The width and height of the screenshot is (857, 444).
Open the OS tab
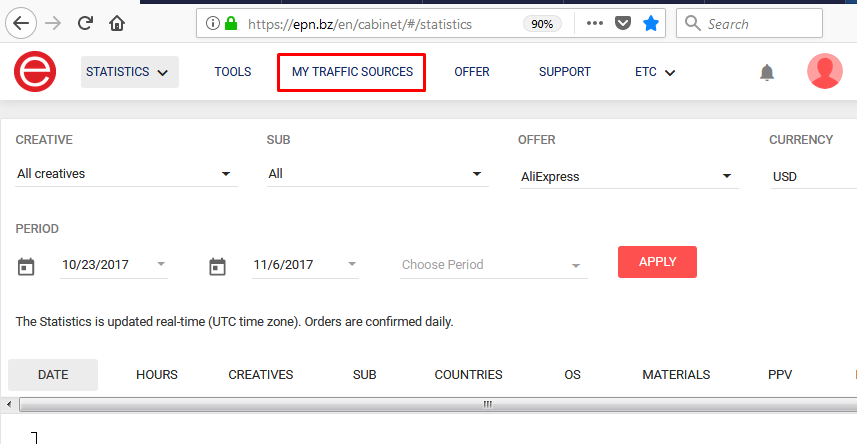(572, 375)
